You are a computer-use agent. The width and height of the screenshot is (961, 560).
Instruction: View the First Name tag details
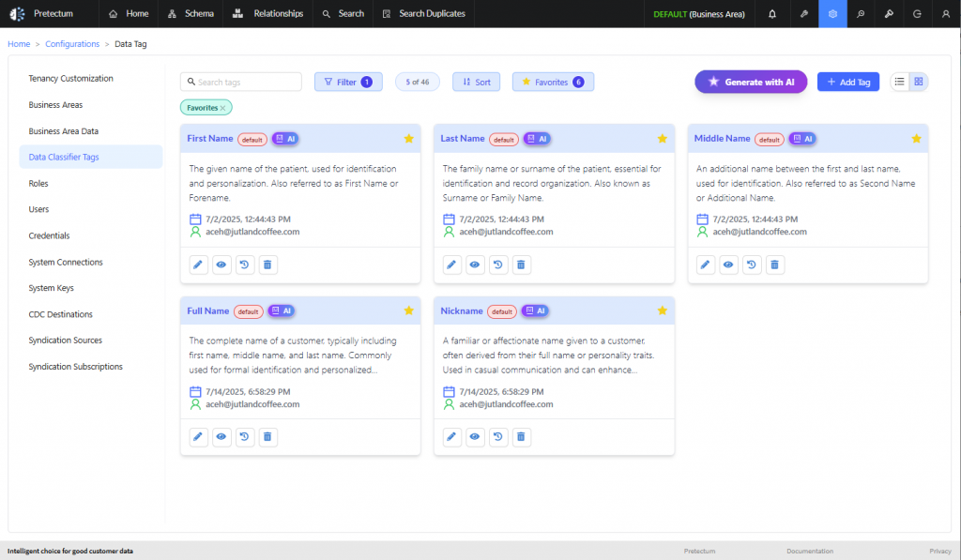click(x=221, y=265)
